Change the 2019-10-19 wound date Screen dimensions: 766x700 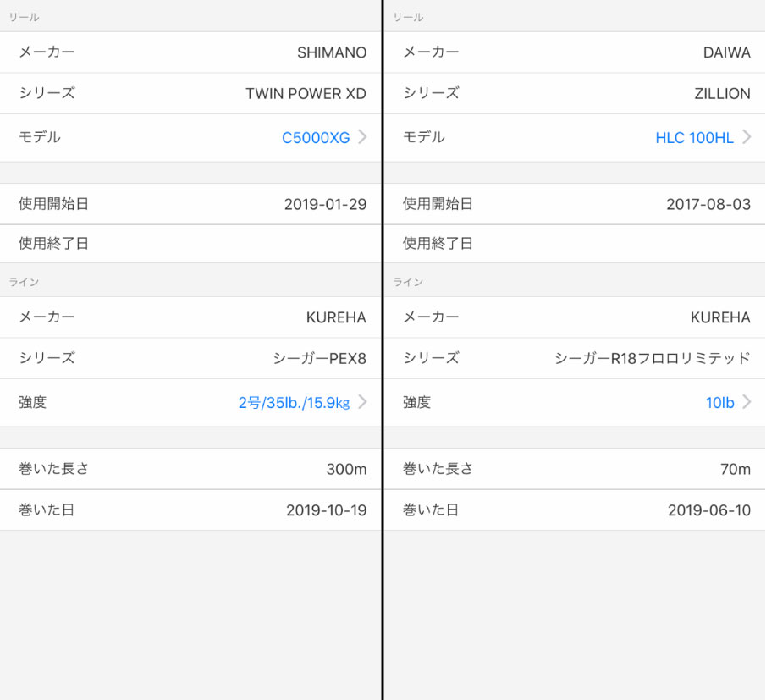190,510
